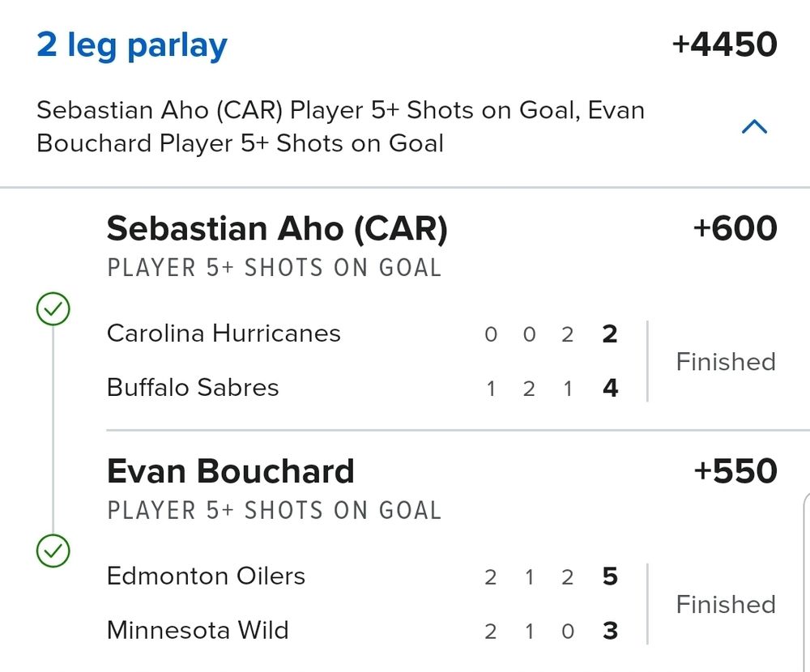The width and height of the screenshot is (810, 672).
Task: Open Evan Bouchard player name
Action: [x=231, y=471]
